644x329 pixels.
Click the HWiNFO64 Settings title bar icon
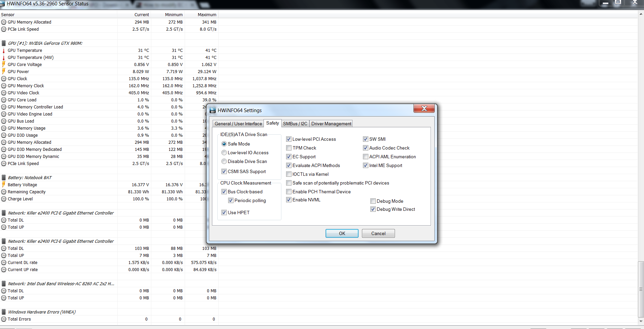(213, 110)
